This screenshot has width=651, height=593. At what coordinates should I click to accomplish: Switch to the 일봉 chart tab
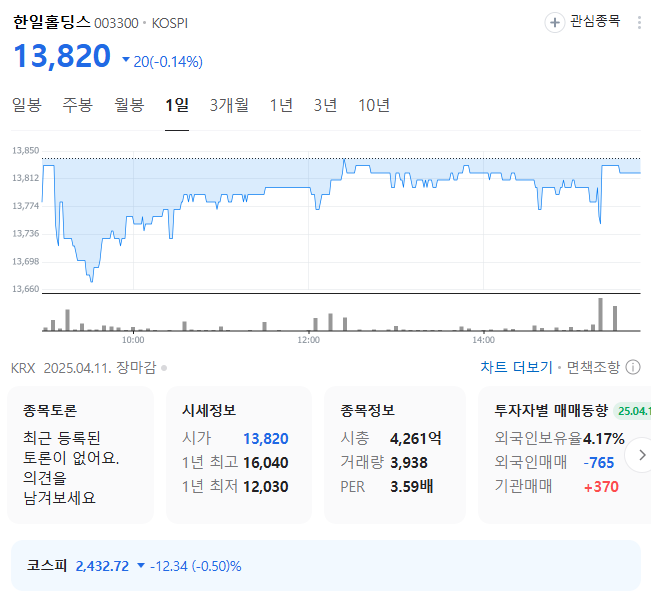pos(27,105)
